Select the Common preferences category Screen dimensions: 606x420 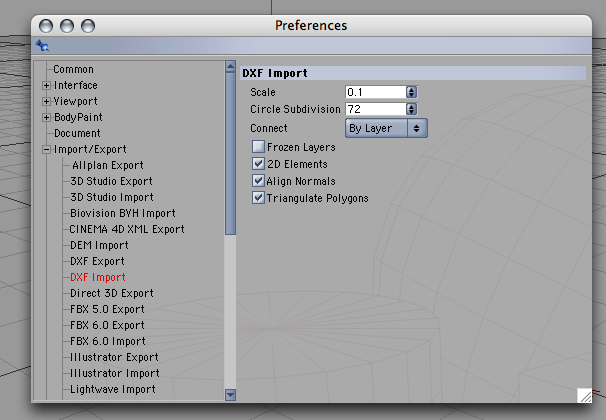coord(73,70)
